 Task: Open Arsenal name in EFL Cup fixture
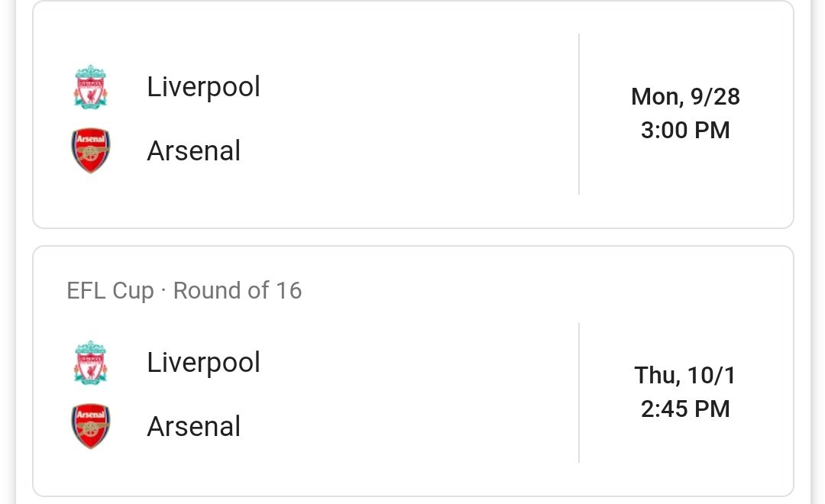193,427
